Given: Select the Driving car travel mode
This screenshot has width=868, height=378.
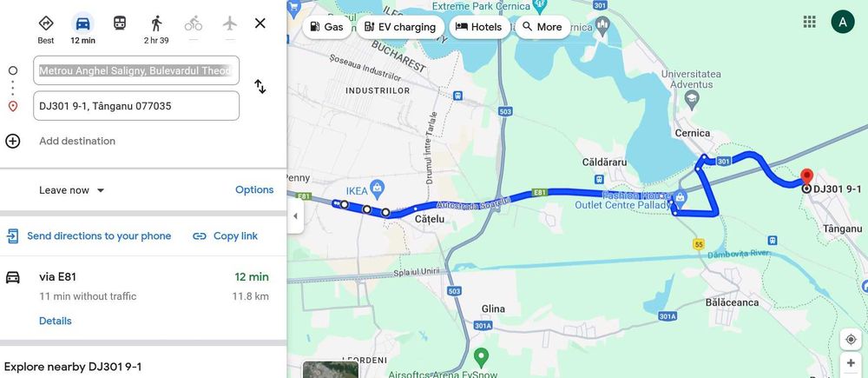Looking at the screenshot, I should tap(83, 23).
